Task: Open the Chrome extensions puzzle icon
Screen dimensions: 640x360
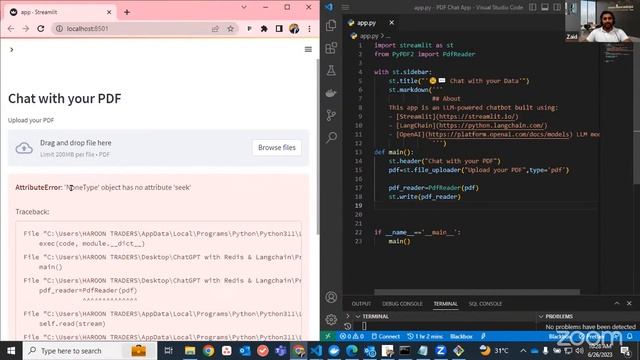Action: pyautogui.click(x=264, y=29)
